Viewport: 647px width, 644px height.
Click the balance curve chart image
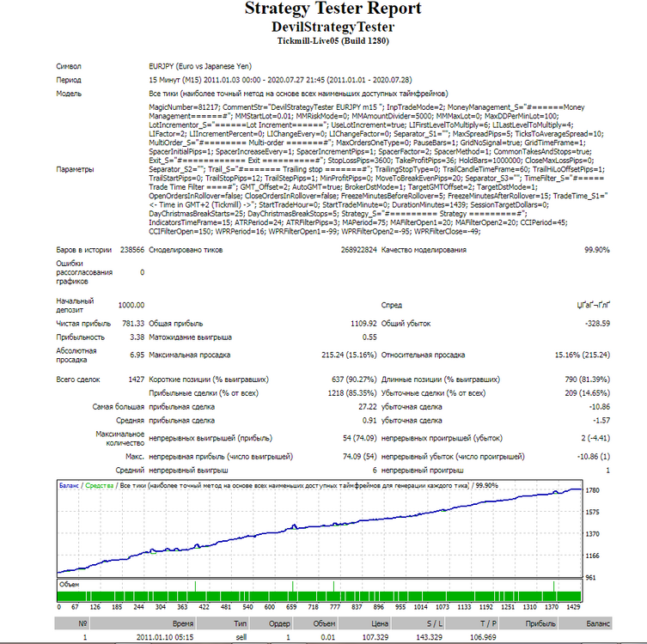[x=320, y=528]
